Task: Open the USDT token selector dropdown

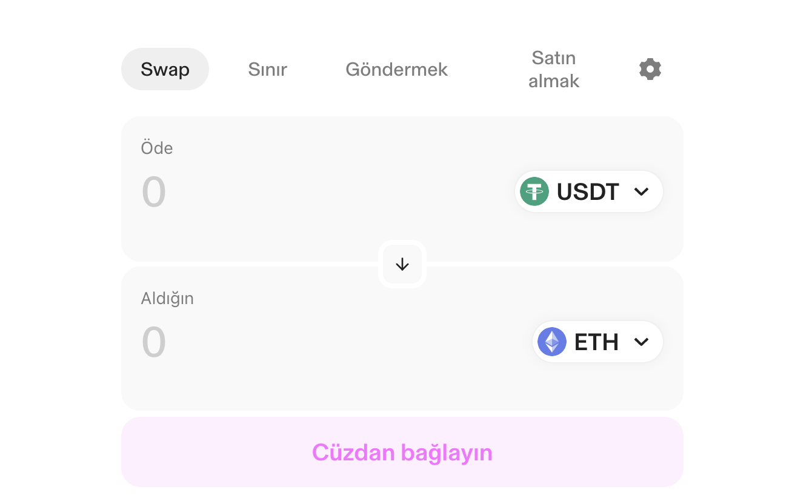Action: pos(588,191)
